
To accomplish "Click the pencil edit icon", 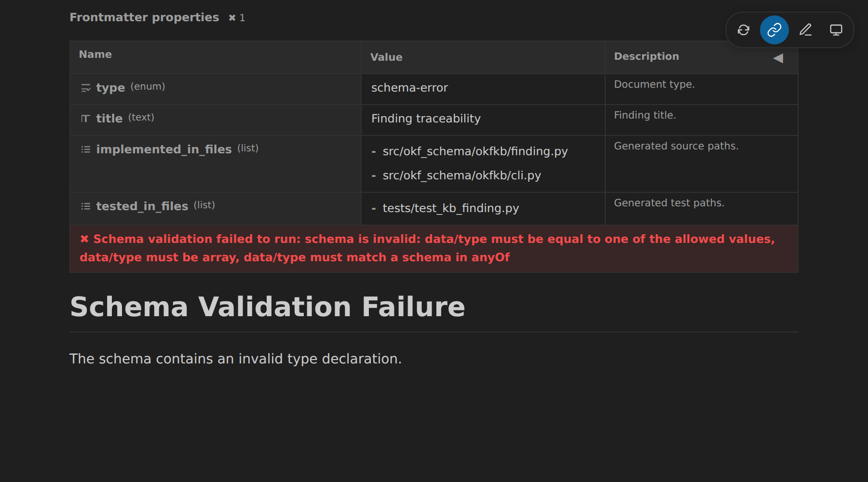I will 805,30.
